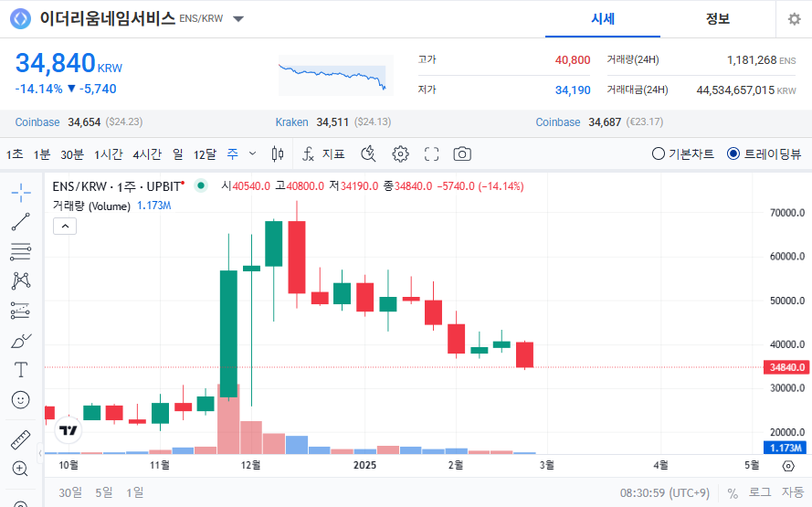The width and height of the screenshot is (812, 507).
Task: Select the trend line drawing tool
Action: pyautogui.click(x=21, y=222)
